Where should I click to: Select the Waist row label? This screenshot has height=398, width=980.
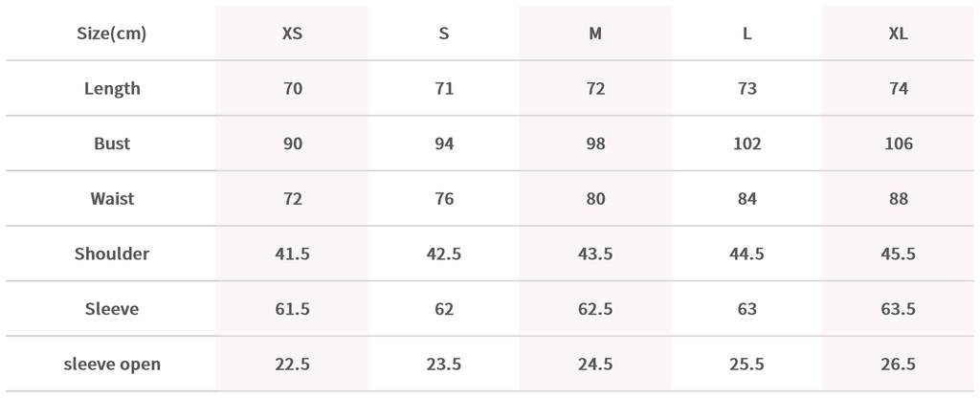[112, 199]
